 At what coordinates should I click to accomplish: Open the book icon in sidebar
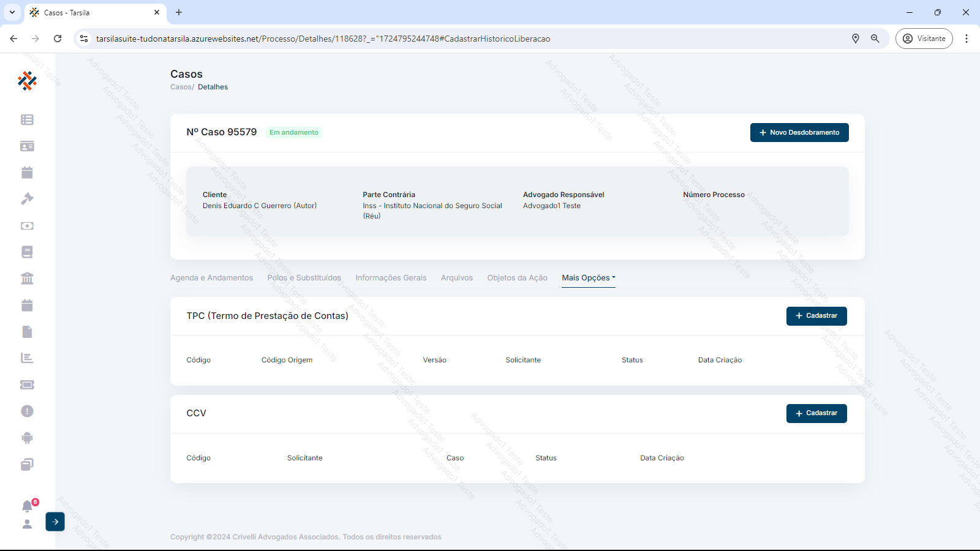27,252
